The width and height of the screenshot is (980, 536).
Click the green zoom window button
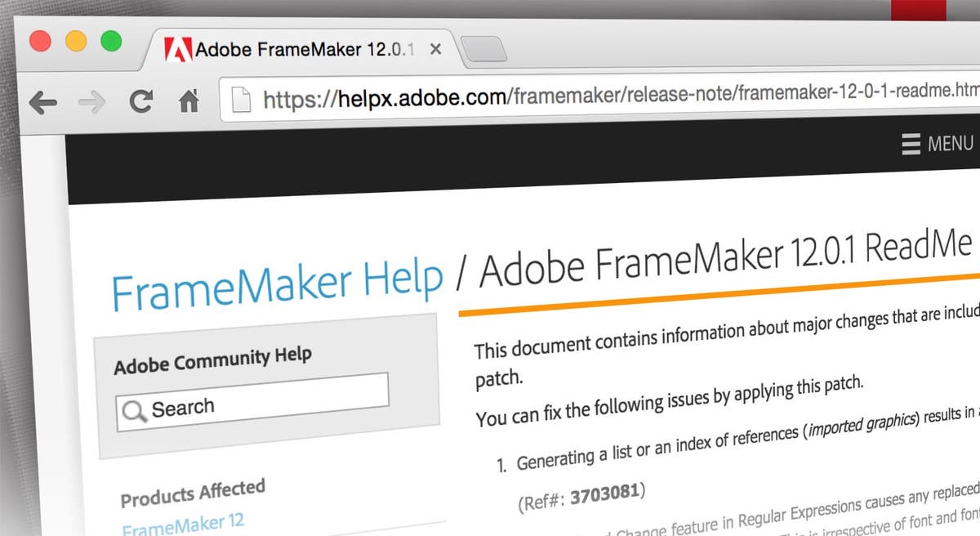[110, 40]
